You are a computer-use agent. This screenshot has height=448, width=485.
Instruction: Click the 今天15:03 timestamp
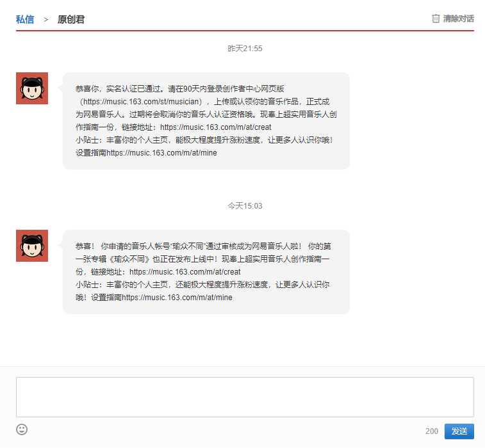[245, 206]
